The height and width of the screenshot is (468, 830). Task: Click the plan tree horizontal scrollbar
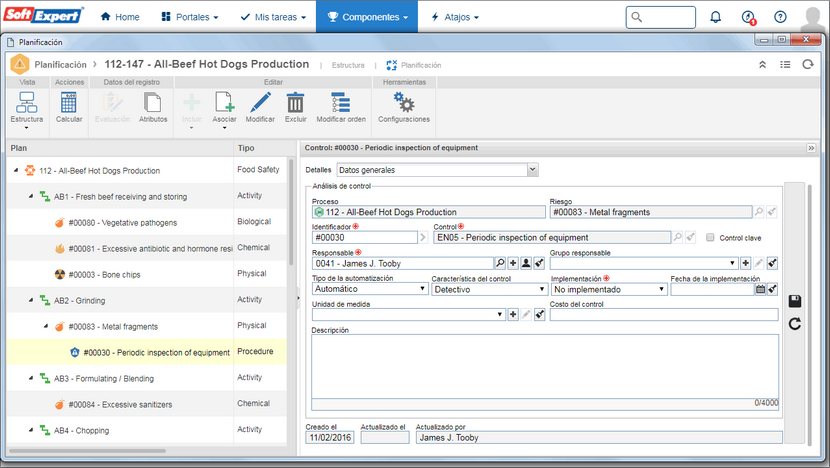88,451
